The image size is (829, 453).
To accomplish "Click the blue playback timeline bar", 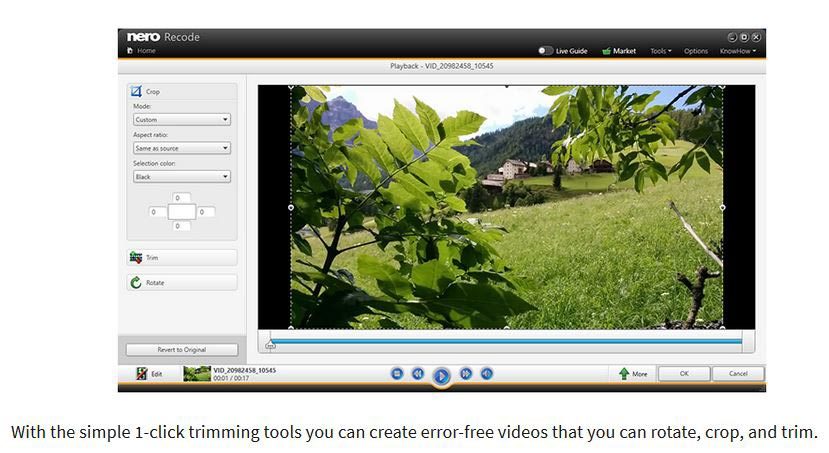I will tap(506, 342).
